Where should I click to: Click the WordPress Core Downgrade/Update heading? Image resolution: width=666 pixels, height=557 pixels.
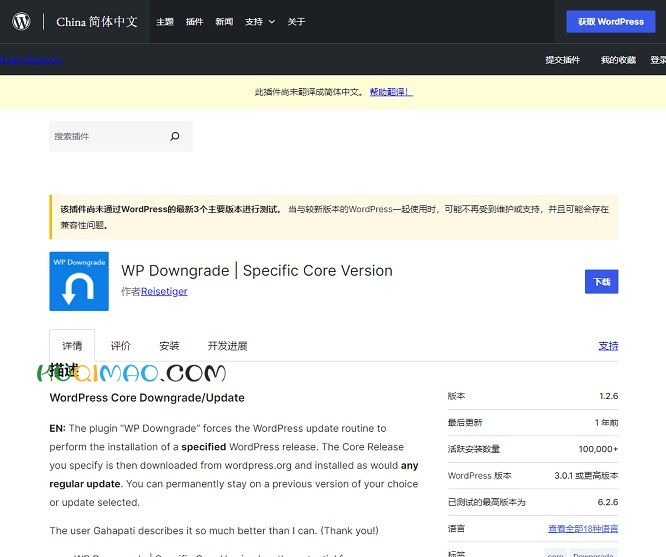click(x=147, y=398)
